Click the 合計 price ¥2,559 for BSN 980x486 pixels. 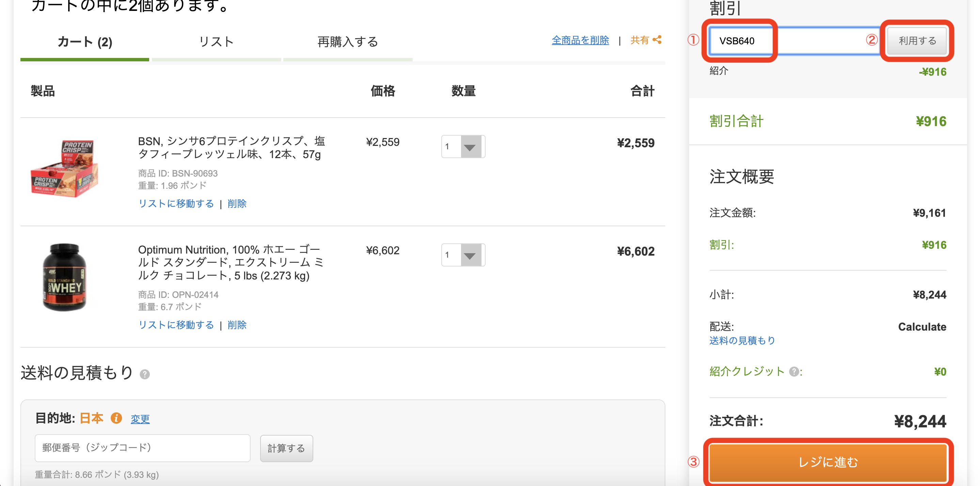[x=636, y=143]
